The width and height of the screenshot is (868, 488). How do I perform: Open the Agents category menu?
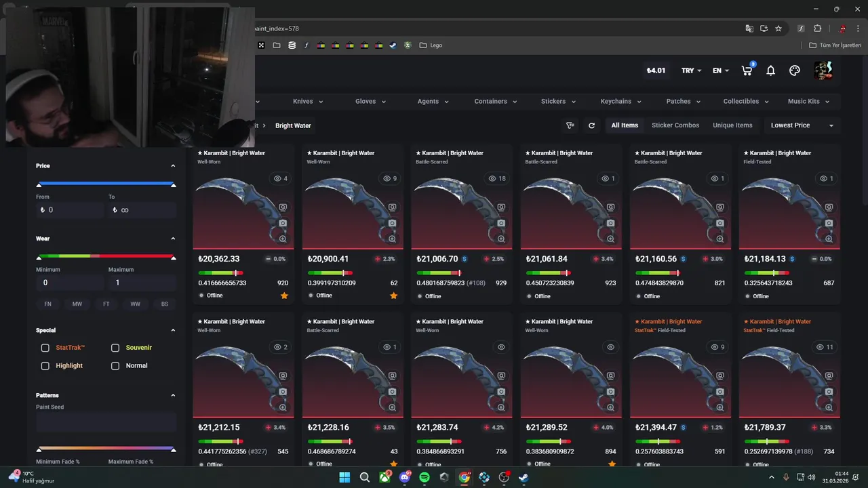(433, 102)
